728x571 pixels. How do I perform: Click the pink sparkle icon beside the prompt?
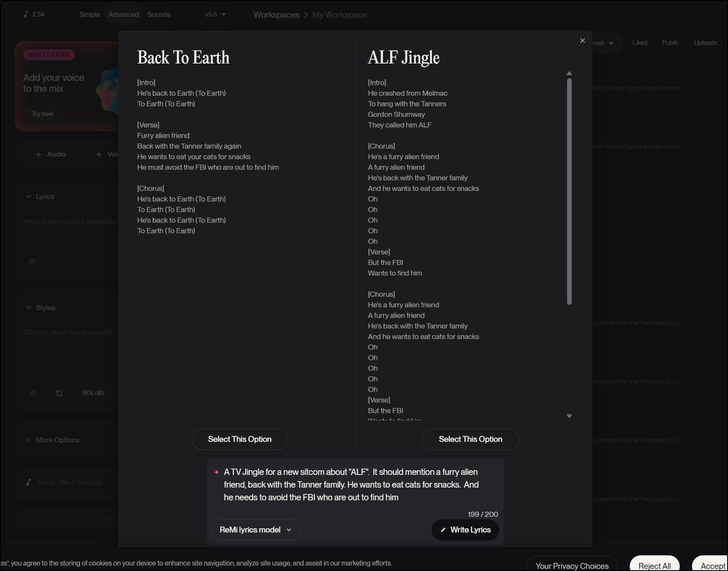click(x=216, y=472)
